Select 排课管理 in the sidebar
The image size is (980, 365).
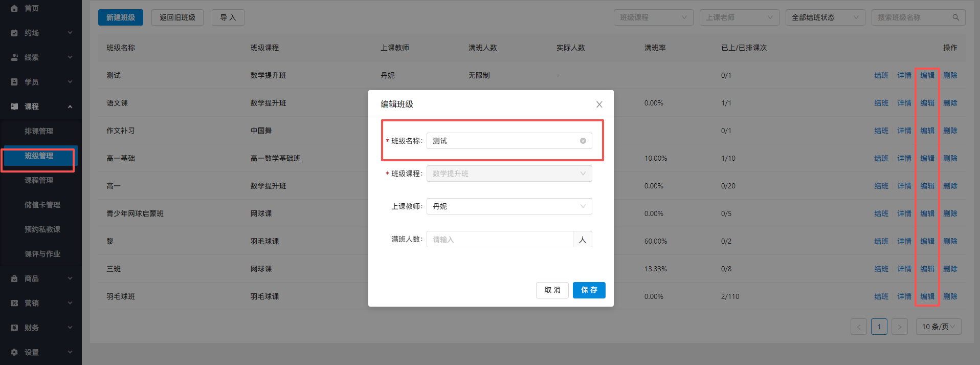(x=39, y=131)
